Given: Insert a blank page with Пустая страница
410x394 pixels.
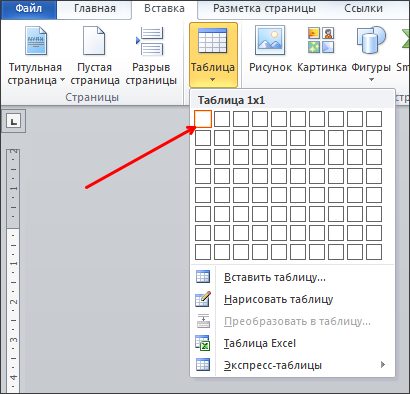Looking at the screenshot, I should pos(94,41).
